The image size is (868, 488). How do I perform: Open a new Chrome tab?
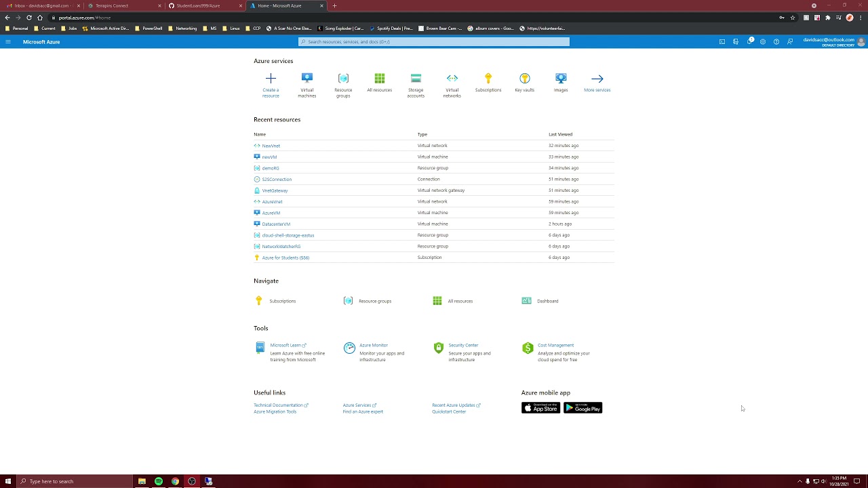click(x=334, y=5)
